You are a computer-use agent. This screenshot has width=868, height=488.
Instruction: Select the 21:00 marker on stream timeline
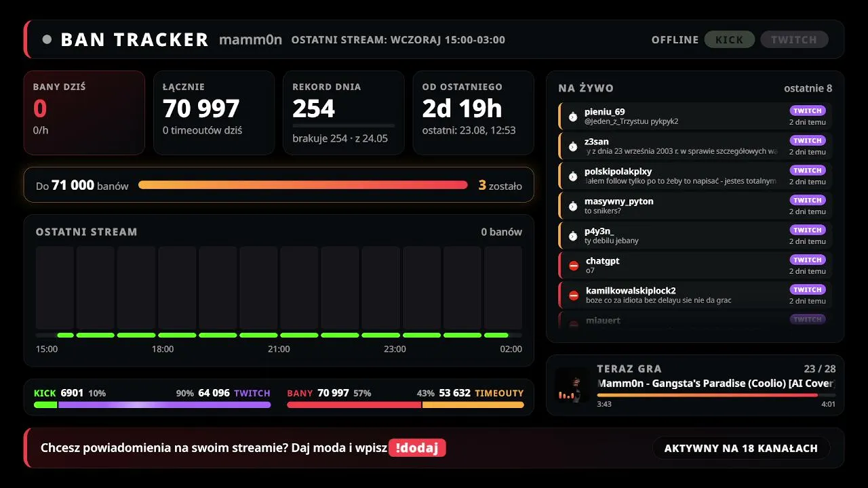pos(279,349)
